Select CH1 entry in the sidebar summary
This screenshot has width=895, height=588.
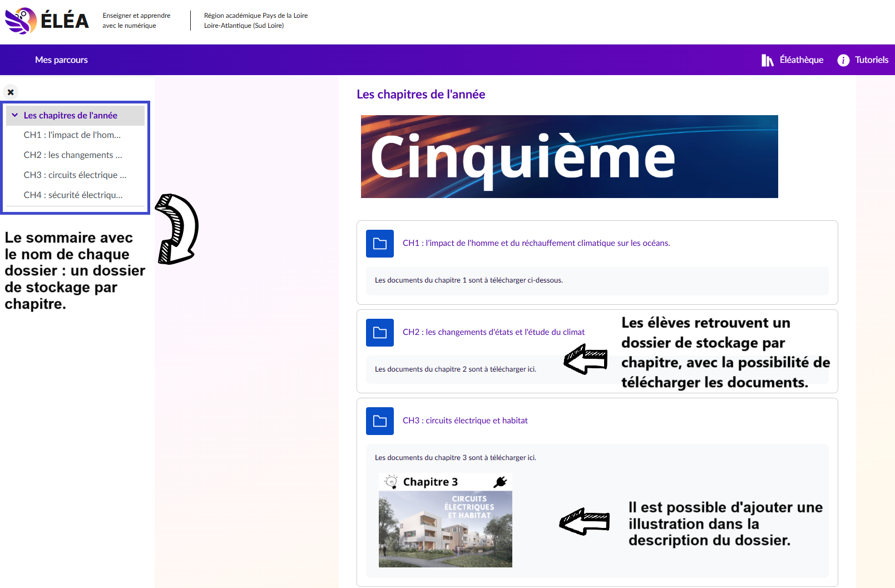(x=72, y=135)
